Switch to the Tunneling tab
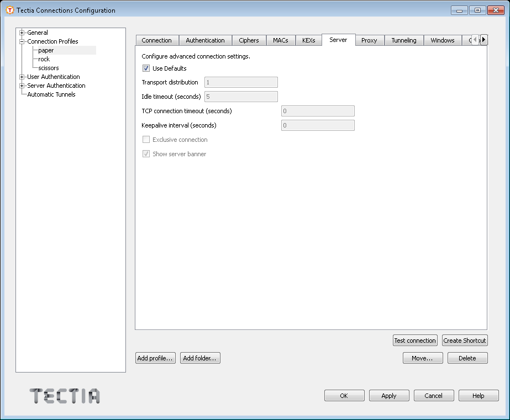510x420 pixels. tap(403, 40)
